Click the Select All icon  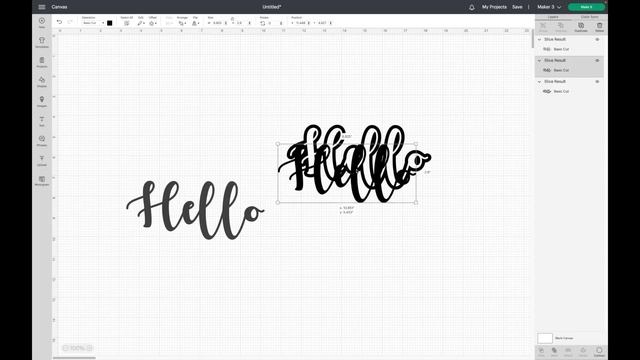pos(127,23)
